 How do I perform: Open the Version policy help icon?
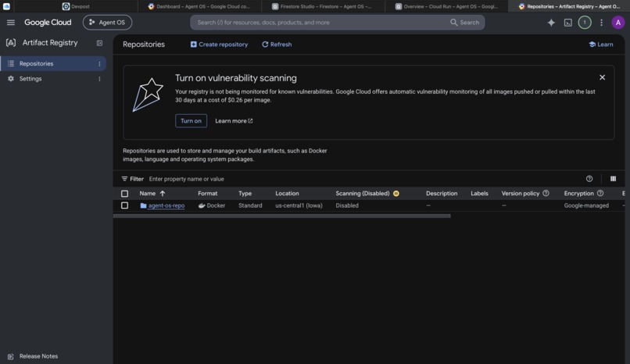click(x=546, y=193)
